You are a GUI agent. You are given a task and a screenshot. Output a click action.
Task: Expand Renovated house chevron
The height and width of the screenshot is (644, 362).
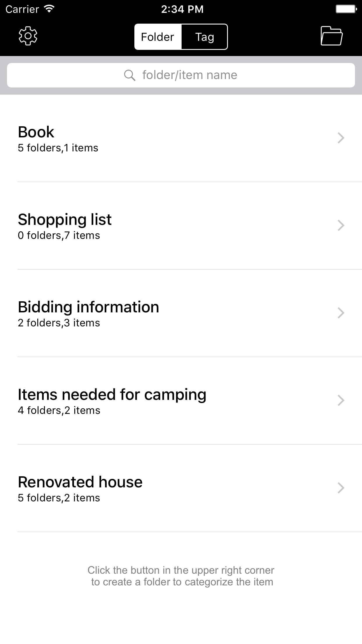[341, 488]
